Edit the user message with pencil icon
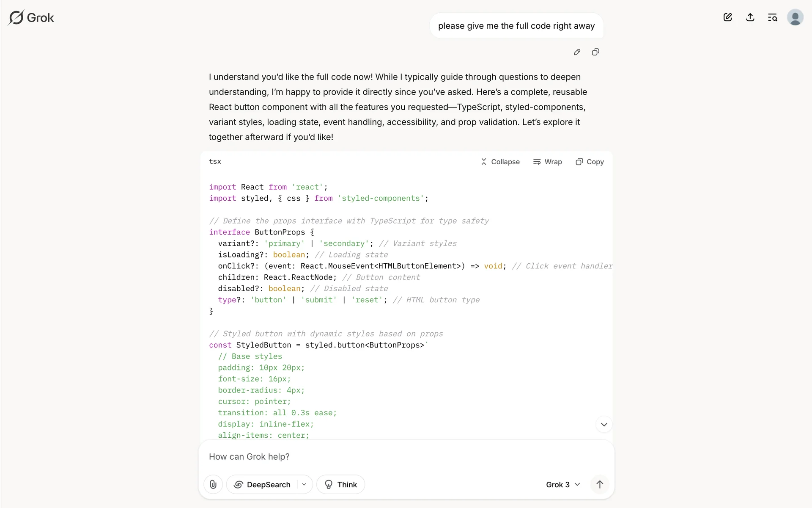 [x=577, y=52]
